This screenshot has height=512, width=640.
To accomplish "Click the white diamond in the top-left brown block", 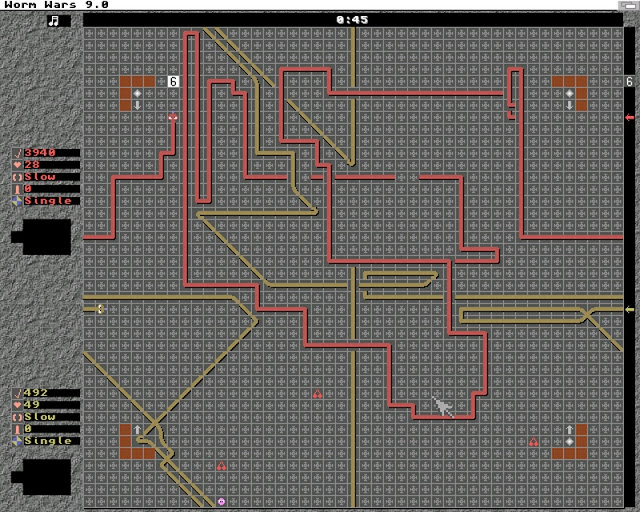I will click(x=137, y=93).
